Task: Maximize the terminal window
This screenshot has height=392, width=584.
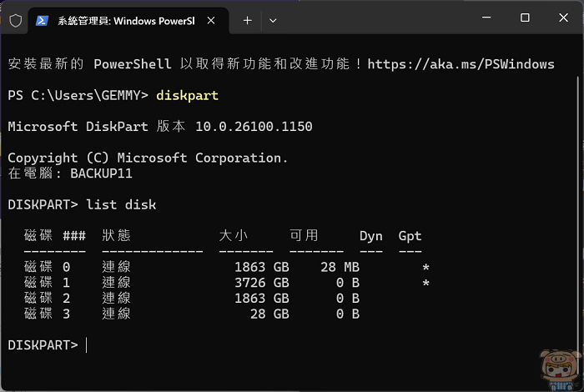Action: pos(525,18)
